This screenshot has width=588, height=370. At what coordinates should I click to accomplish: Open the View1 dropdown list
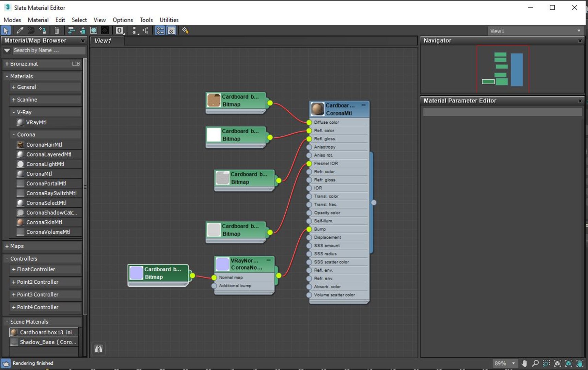coord(536,31)
